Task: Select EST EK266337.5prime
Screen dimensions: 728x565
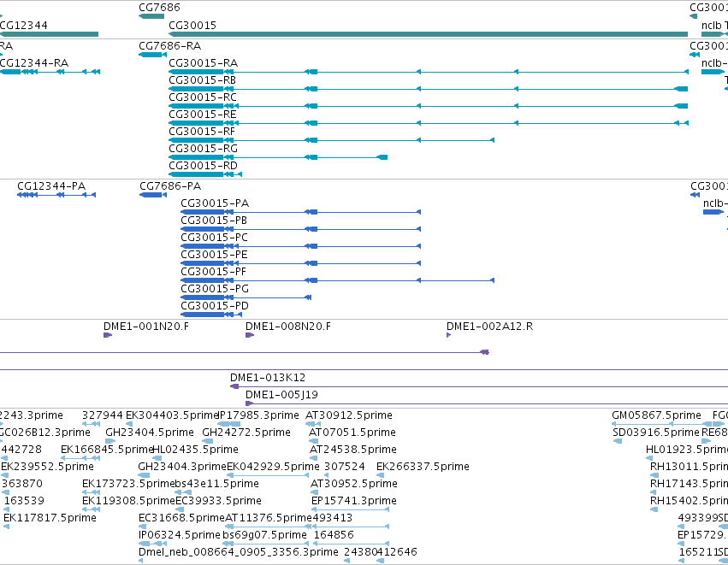Action: pos(423,467)
